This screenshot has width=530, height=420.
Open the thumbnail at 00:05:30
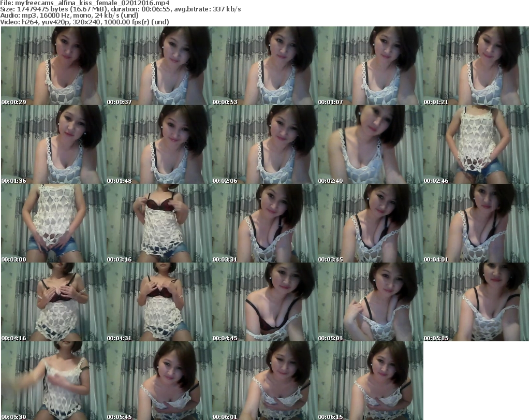pos(54,381)
